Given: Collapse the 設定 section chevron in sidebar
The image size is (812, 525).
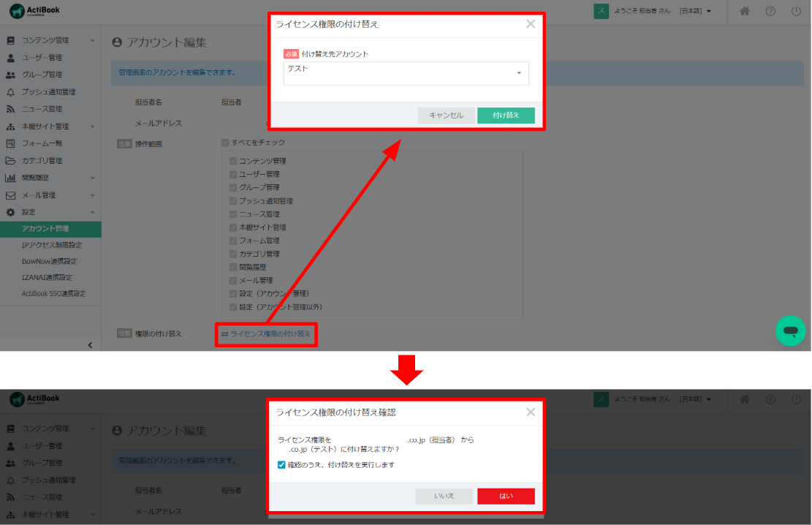Looking at the screenshot, I should (x=93, y=212).
